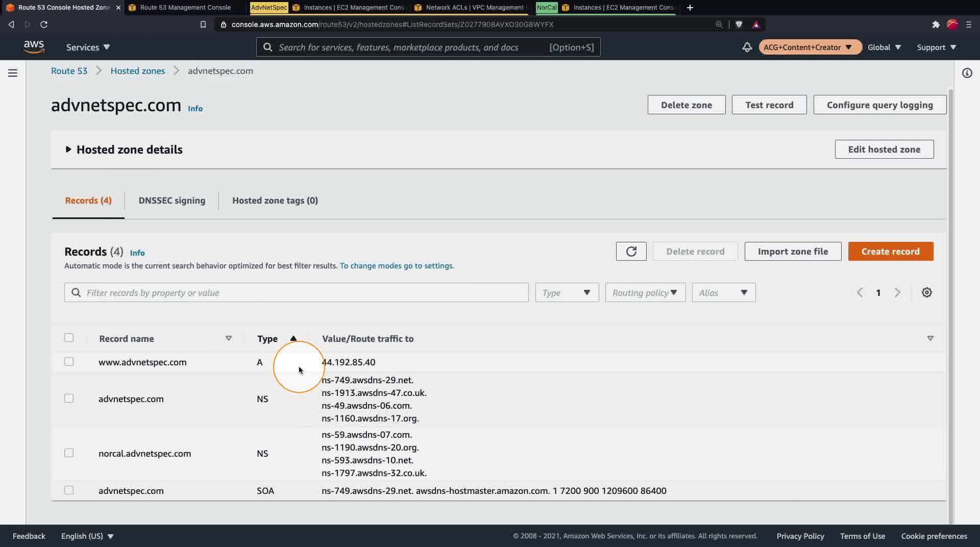The image size is (980, 547).
Task: Select all records checkbox in header
Action: click(x=69, y=338)
